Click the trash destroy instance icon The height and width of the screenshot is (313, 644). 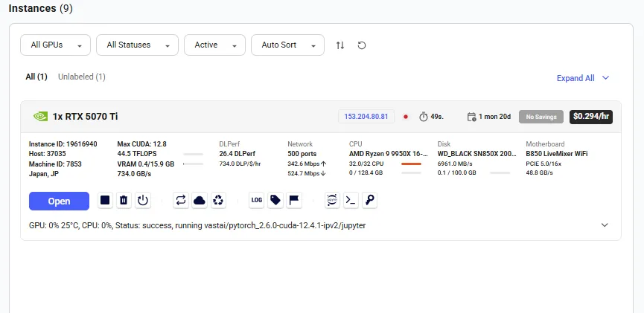(x=124, y=200)
